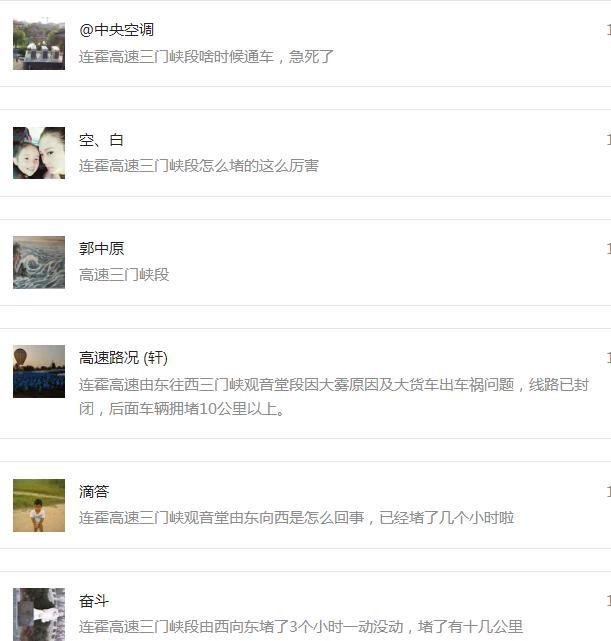The width and height of the screenshot is (611, 641).
Task: Click the second line 后面车辆拥堵10公里以上
Action: 182,409
